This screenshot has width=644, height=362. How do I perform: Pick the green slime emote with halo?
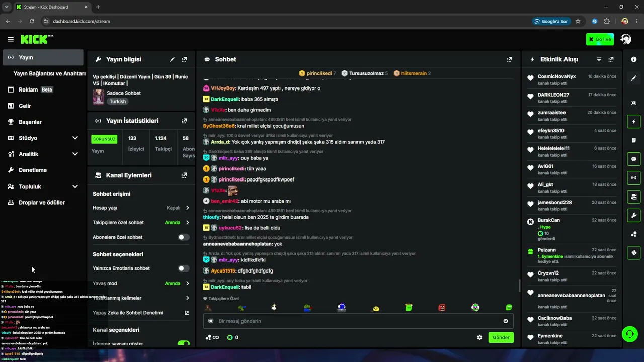[x=409, y=307]
